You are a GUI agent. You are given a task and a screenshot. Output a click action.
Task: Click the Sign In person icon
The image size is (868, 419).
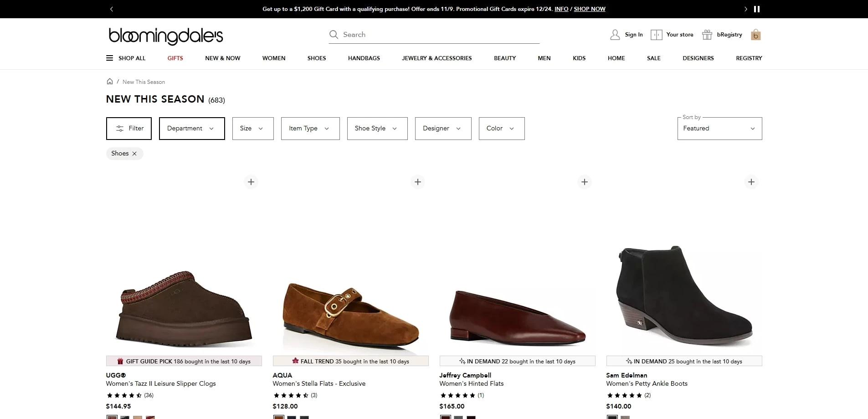pyautogui.click(x=615, y=35)
